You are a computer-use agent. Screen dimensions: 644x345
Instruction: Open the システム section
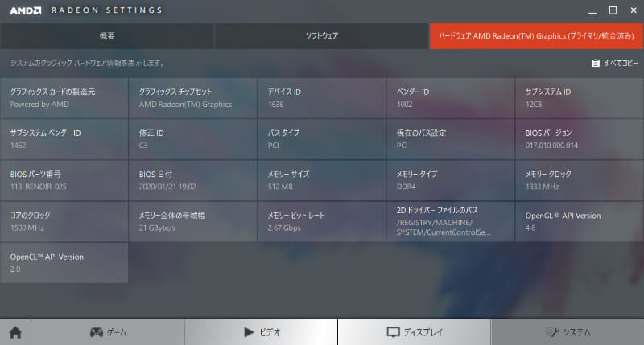tap(568, 332)
